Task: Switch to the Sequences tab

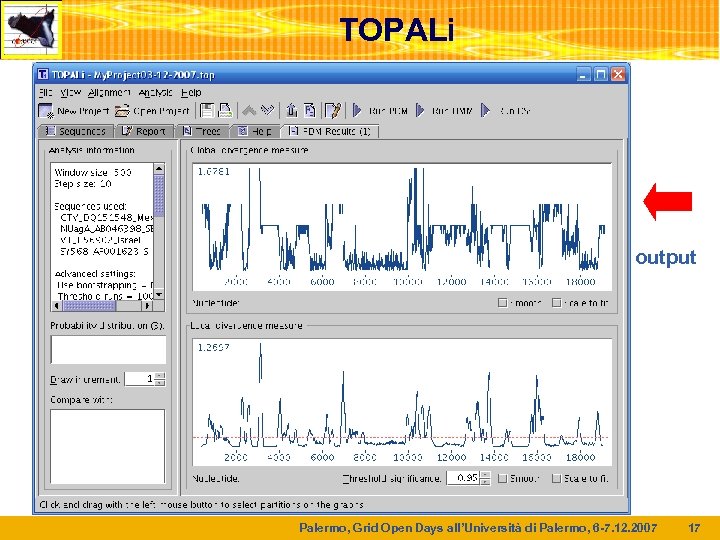Action: pos(76,131)
